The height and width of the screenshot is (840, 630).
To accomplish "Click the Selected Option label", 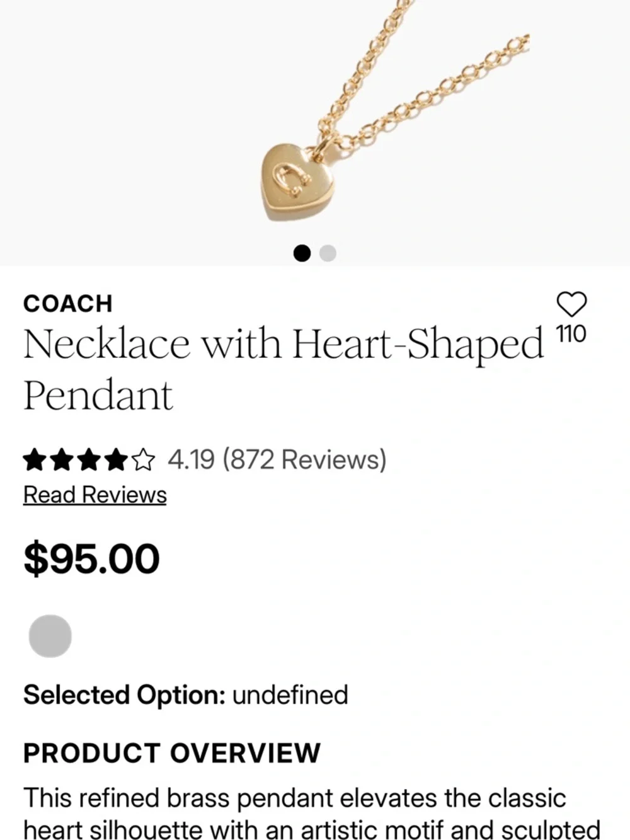I will point(124,695).
